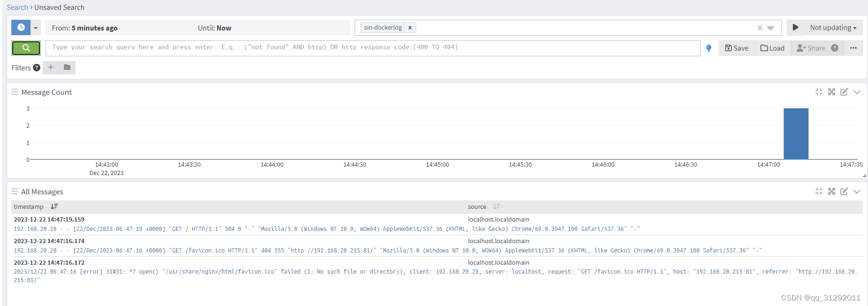Save the current search
Viewport: 868px width, 306px height.
pos(736,48)
